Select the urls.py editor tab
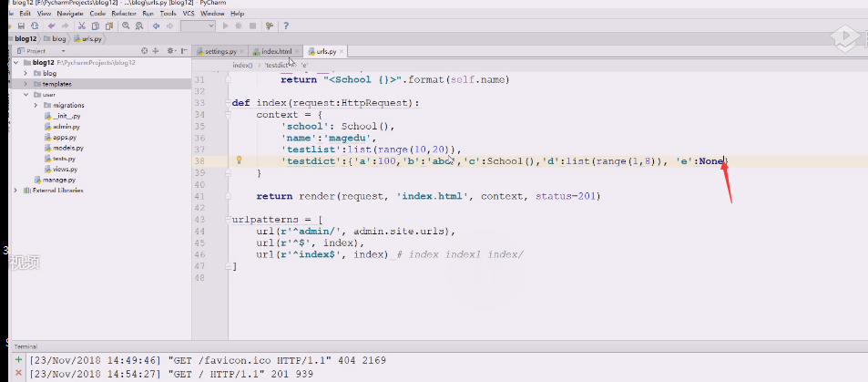This screenshot has width=868, height=382. [325, 52]
